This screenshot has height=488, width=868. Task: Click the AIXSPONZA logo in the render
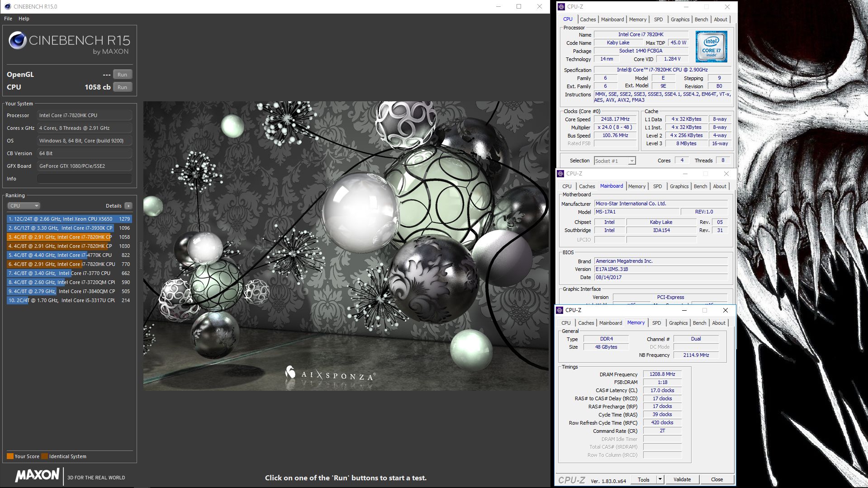(330, 374)
